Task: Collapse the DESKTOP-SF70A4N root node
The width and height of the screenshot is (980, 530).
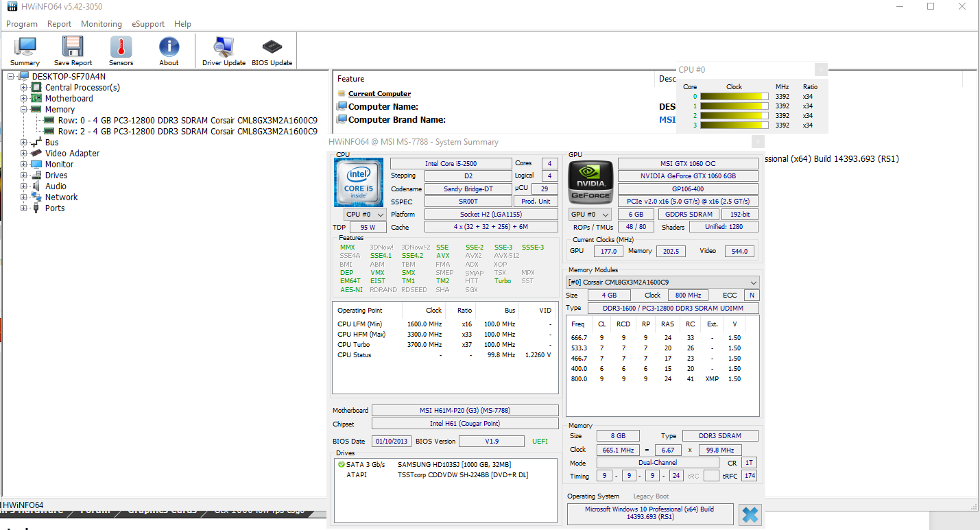Action: 11,76
